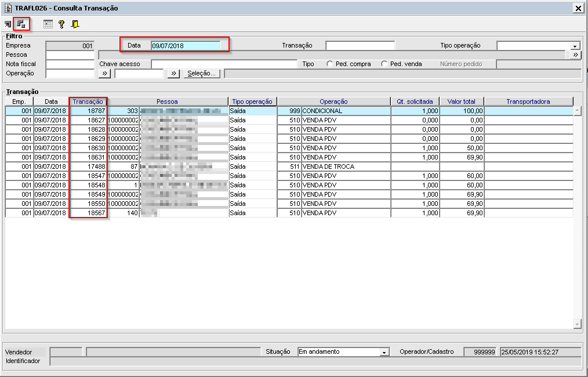The image size is (588, 377).
Task: Click the Transação filter input field
Action: click(360, 46)
